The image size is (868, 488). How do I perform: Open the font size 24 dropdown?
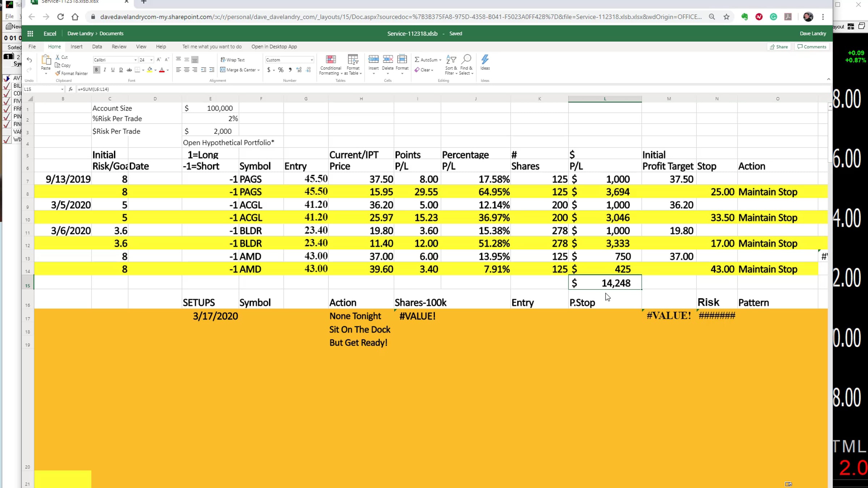pyautogui.click(x=151, y=60)
